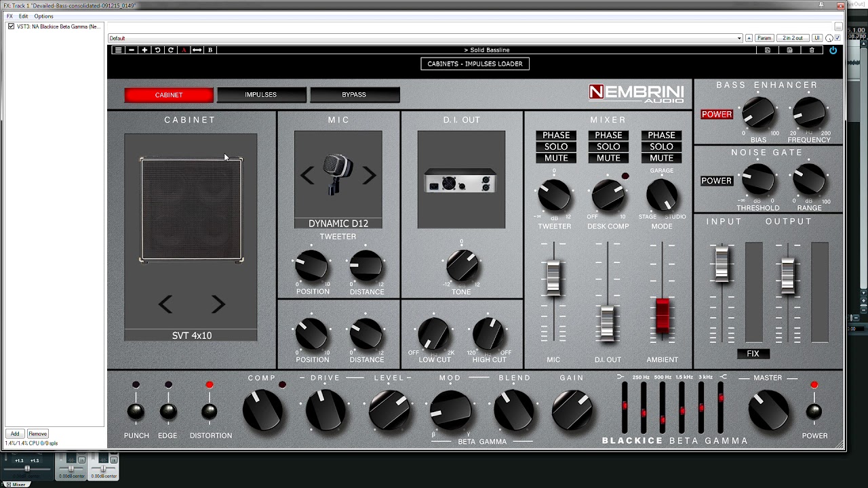Screen dimensions: 868x488
Task: Click the Noise Gate Threshold knob
Action: (758, 181)
